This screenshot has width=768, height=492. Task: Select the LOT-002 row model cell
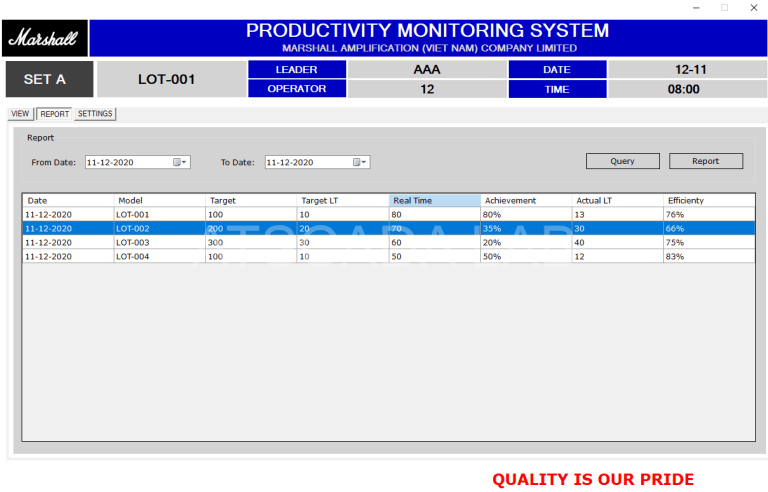[160, 228]
